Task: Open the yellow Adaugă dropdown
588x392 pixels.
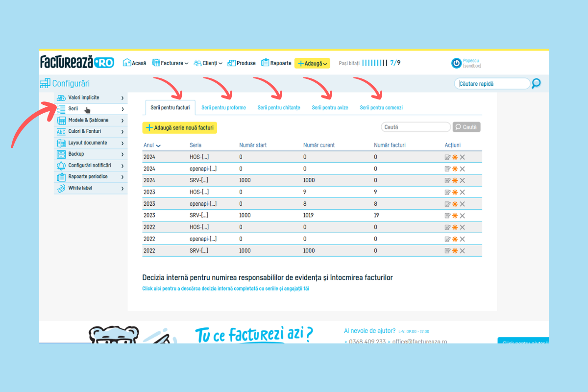Action: 312,63
